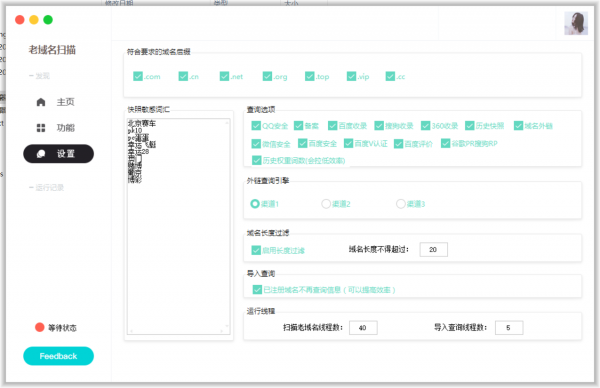Viewport: 600px width, 388px height.
Task: Click the 扫描老域名线程数 field showing 40
Action: pos(363,328)
